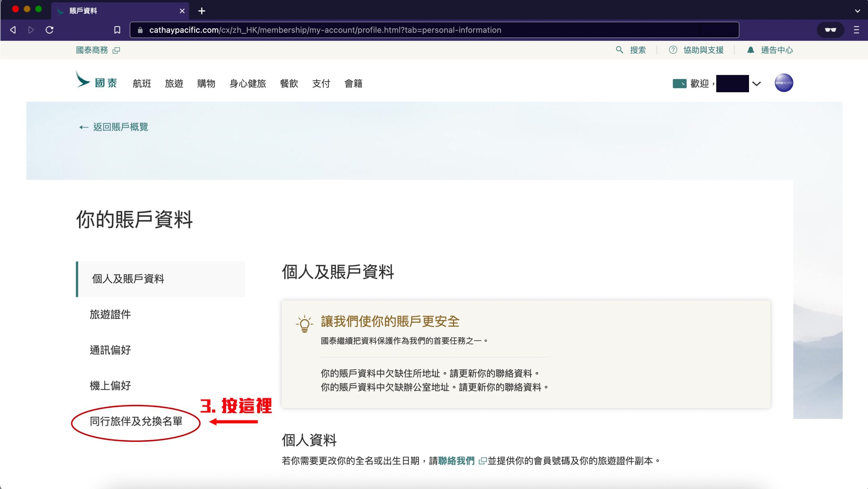
Task: Open the browser hamburger menu
Action: pos(856,30)
